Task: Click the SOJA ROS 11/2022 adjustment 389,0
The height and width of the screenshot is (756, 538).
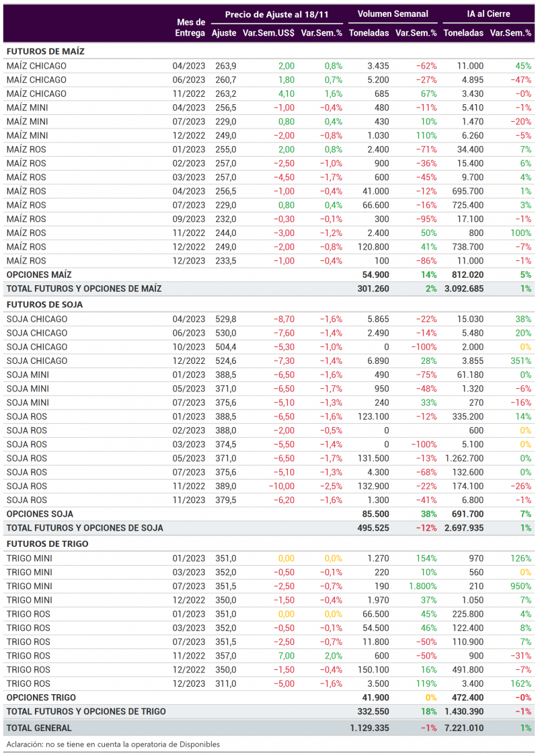Action: (226, 486)
